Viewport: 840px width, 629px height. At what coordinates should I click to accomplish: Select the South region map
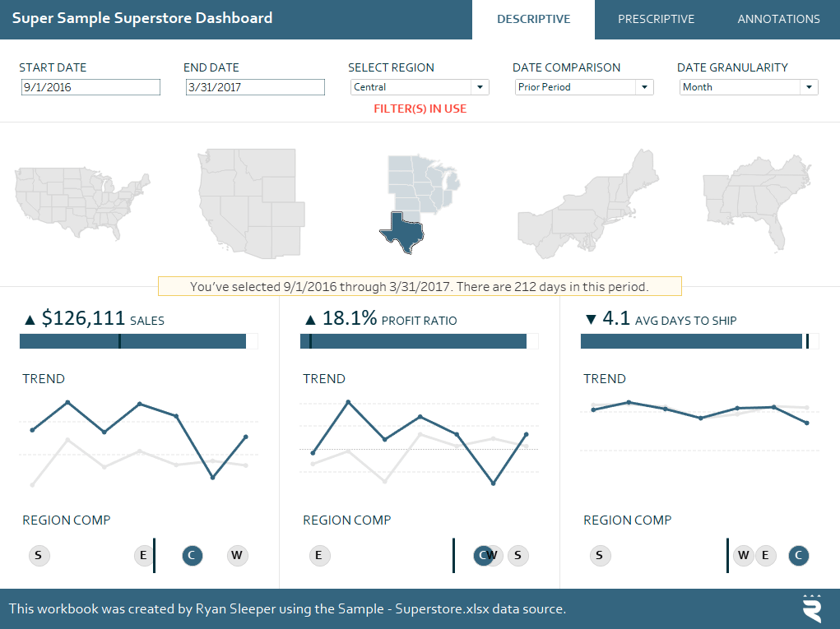757,202
